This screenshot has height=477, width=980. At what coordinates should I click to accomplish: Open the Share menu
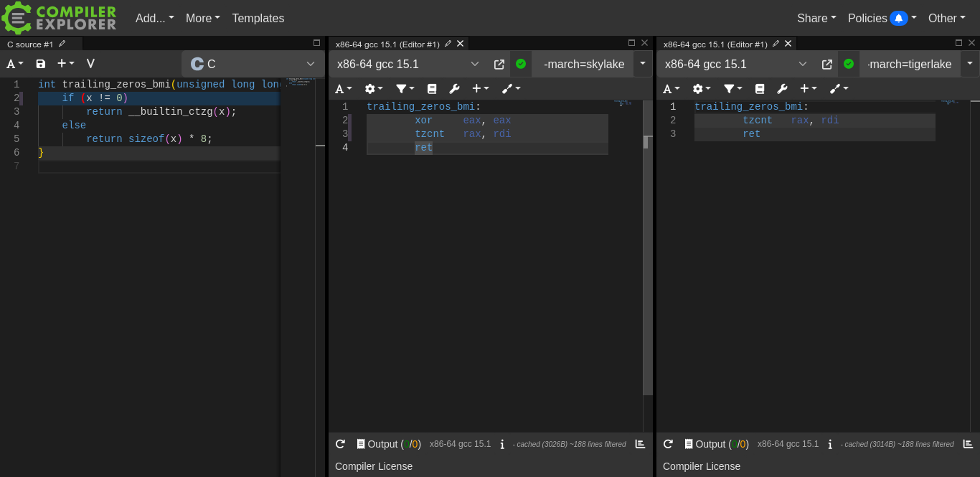[x=816, y=18]
